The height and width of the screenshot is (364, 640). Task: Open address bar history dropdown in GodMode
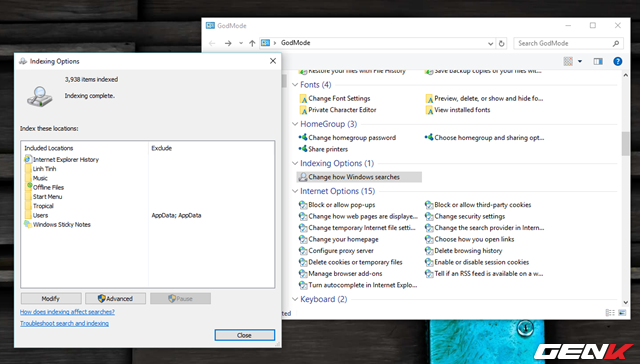[490, 43]
